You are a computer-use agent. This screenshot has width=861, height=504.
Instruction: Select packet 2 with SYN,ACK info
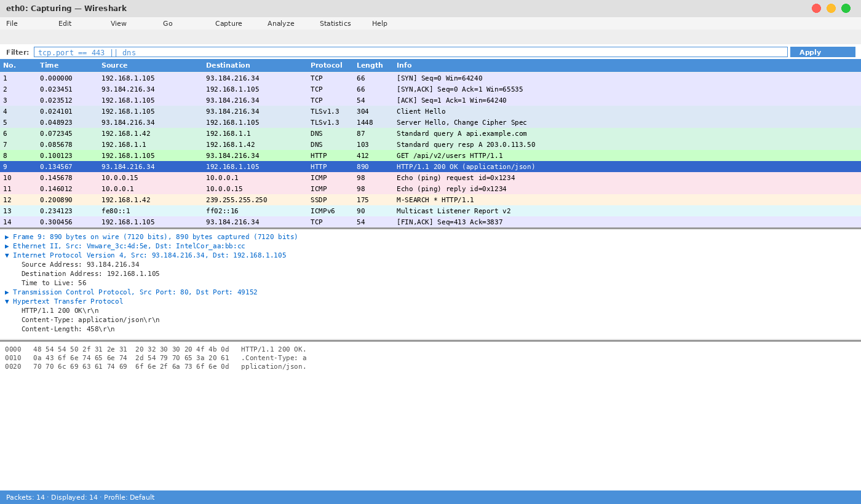point(430,89)
